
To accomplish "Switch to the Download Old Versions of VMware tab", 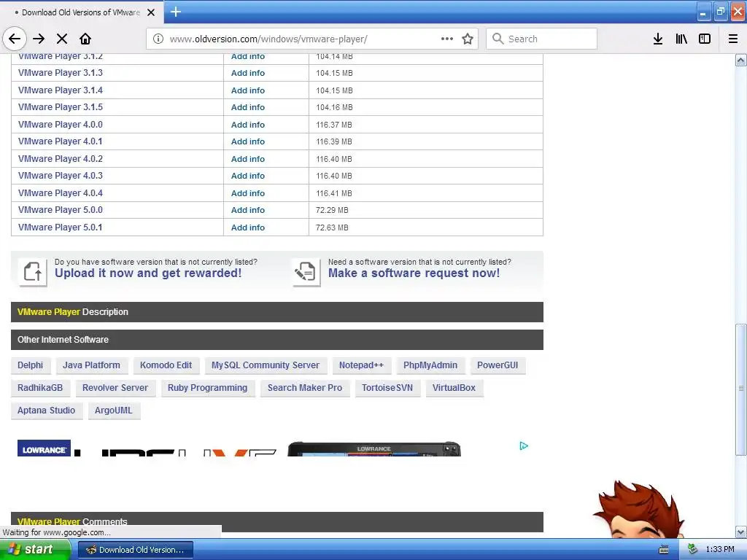I will tap(82, 12).
